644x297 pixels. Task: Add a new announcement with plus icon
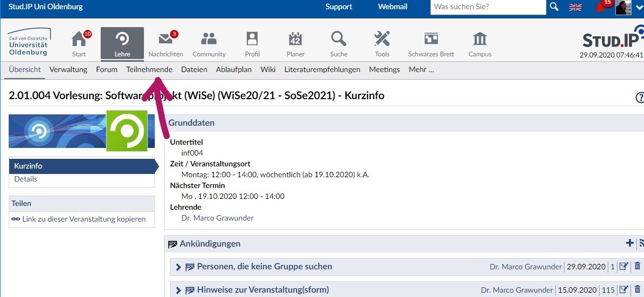coord(629,243)
